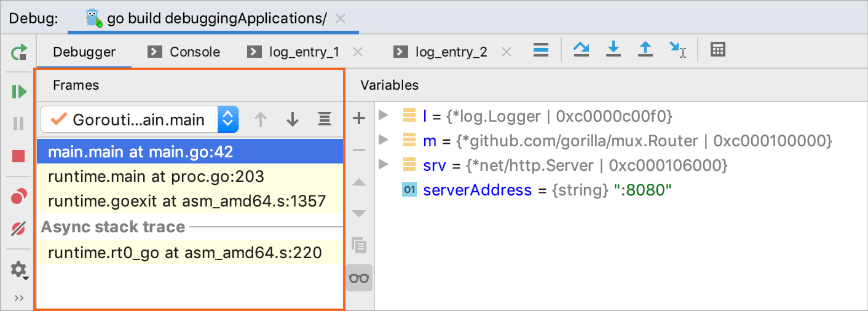Stop the debug session

click(18, 156)
